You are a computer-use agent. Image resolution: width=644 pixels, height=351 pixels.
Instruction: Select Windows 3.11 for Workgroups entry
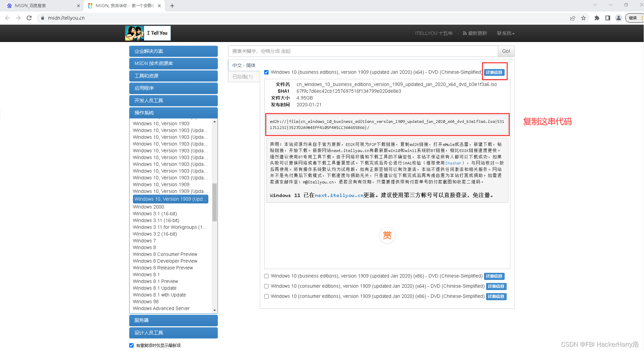(x=170, y=227)
